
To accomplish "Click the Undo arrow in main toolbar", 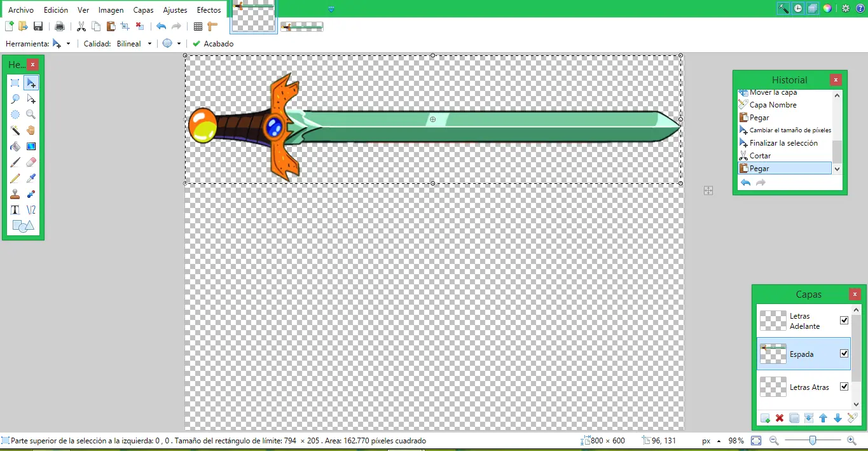I will (162, 26).
